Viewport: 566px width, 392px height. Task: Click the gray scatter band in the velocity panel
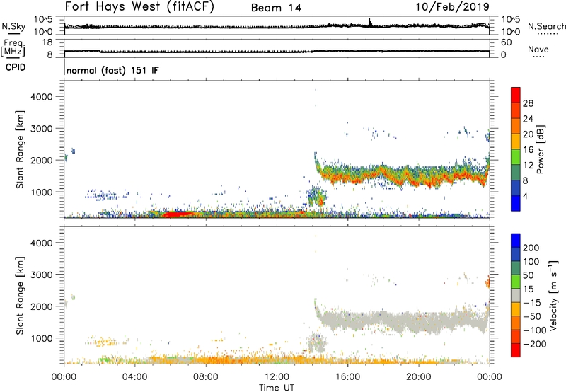[x=403, y=321]
